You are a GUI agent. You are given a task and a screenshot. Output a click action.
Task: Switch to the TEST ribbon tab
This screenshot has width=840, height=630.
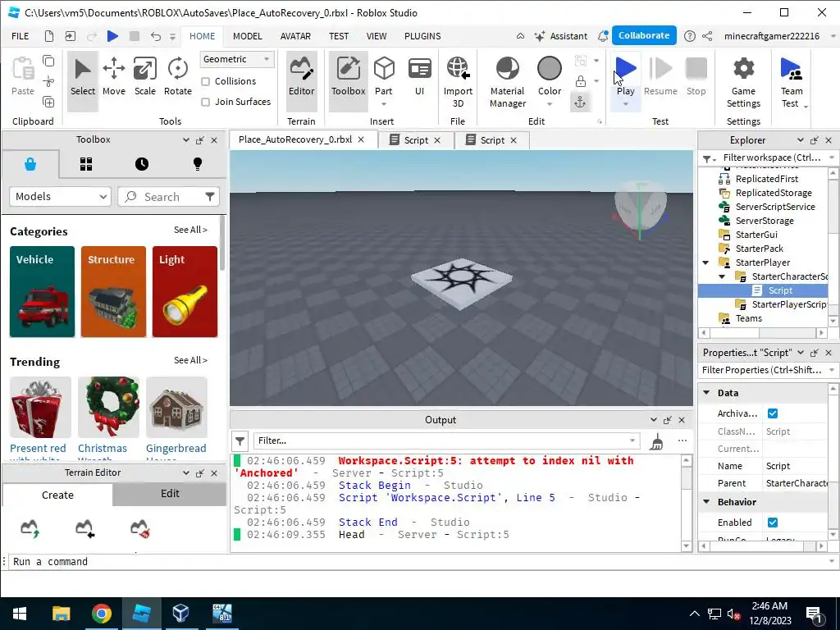coord(339,36)
